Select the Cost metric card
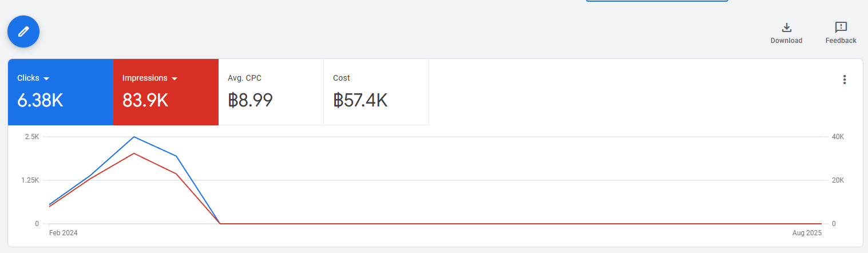The height and width of the screenshot is (253, 868). [376, 92]
